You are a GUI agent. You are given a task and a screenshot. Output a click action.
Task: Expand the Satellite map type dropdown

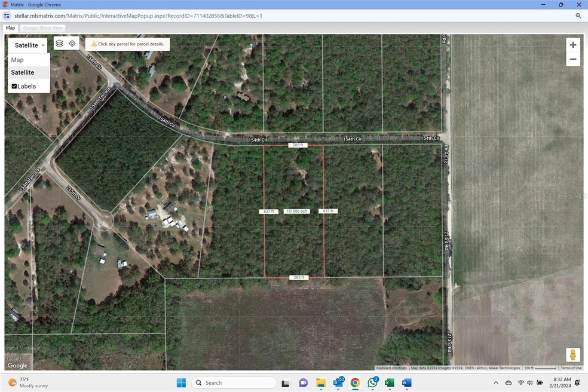pyautogui.click(x=29, y=45)
